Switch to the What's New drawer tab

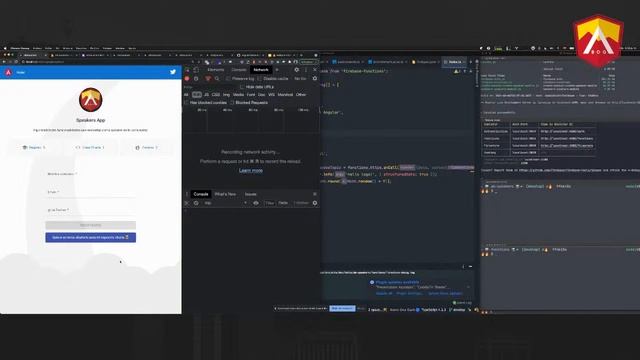(x=225, y=194)
